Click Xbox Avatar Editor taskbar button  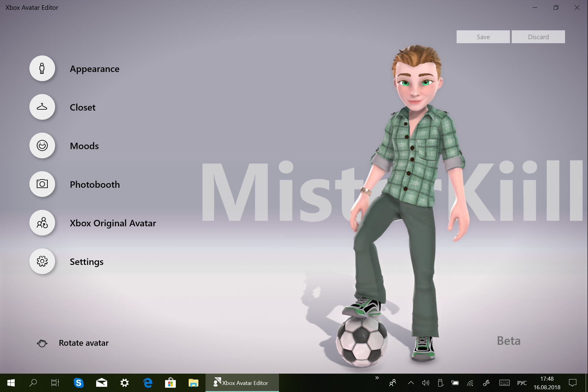(242, 383)
